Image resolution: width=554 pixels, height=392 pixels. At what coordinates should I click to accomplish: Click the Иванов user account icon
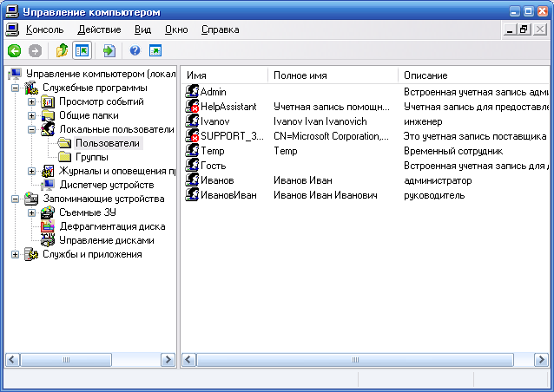[192, 180]
